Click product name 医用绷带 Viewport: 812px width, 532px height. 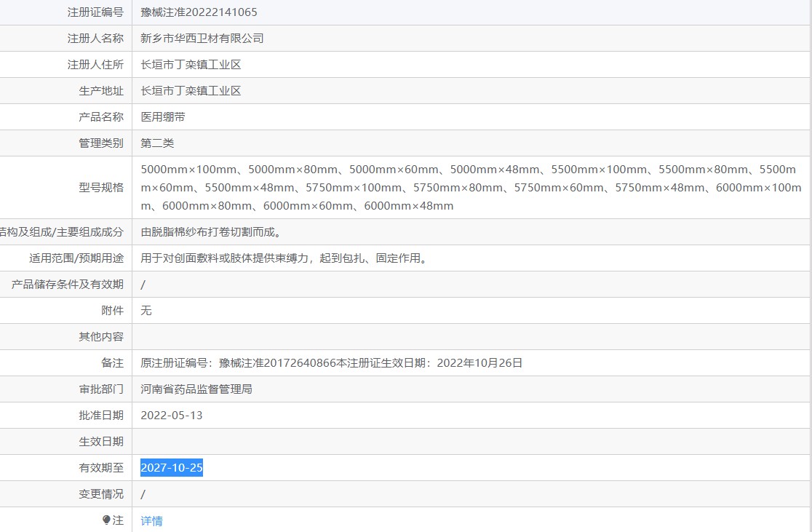162,117
